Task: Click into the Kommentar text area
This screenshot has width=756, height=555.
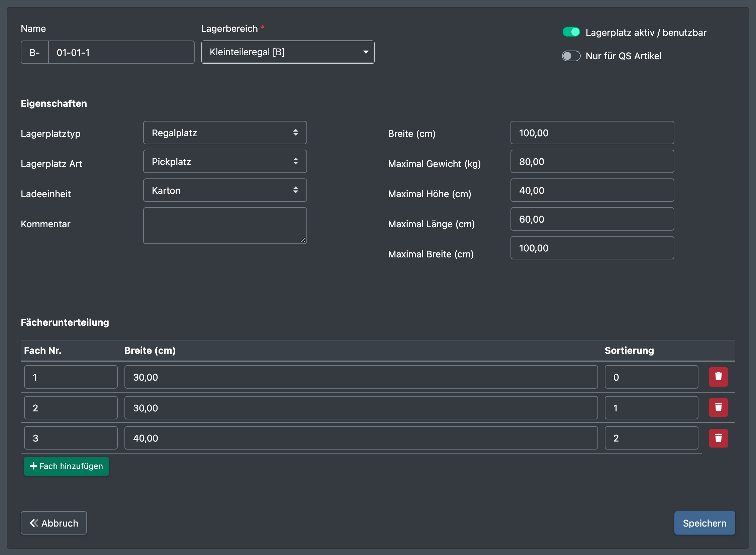Action: click(225, 226)
